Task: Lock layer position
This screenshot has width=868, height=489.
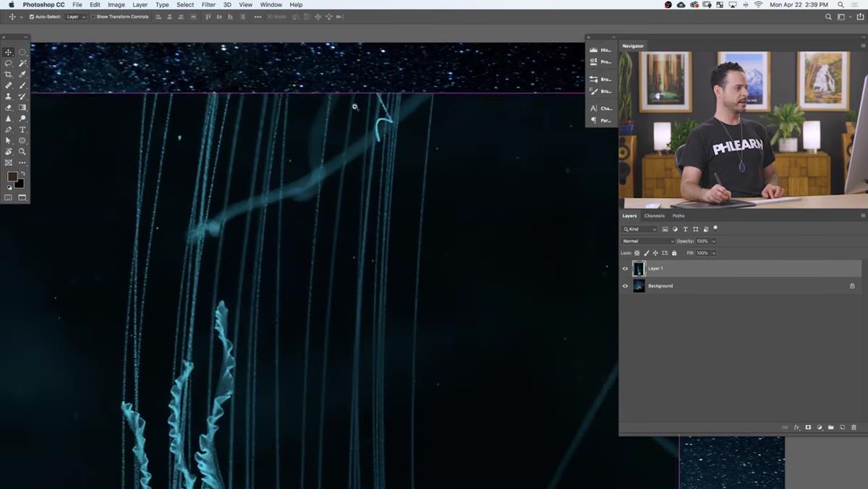Action: pos(655,253)
